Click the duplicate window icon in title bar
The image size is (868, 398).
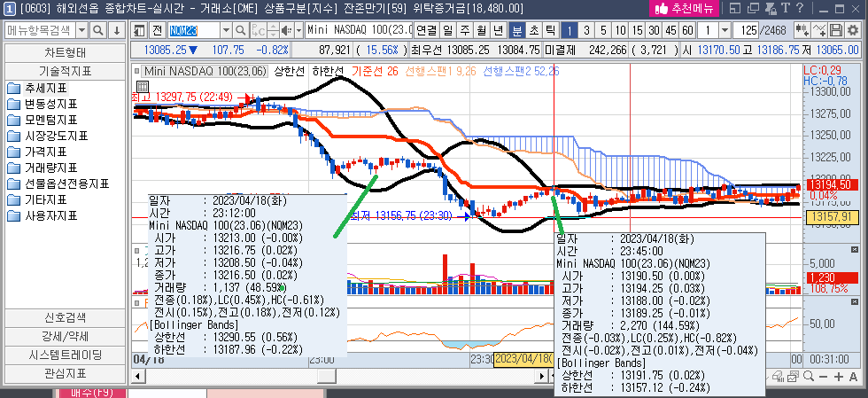753,8
